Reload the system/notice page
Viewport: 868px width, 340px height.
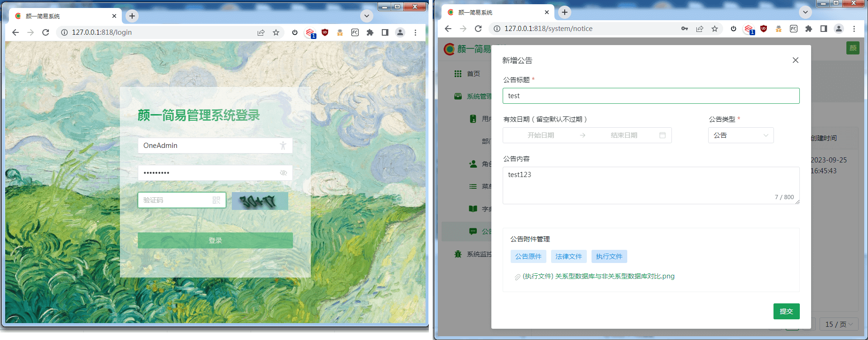click(x=478, y=29)
